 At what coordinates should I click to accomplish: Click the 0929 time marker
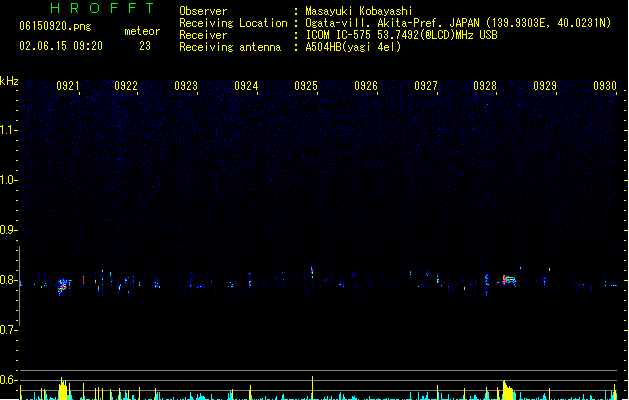(545, 86)
